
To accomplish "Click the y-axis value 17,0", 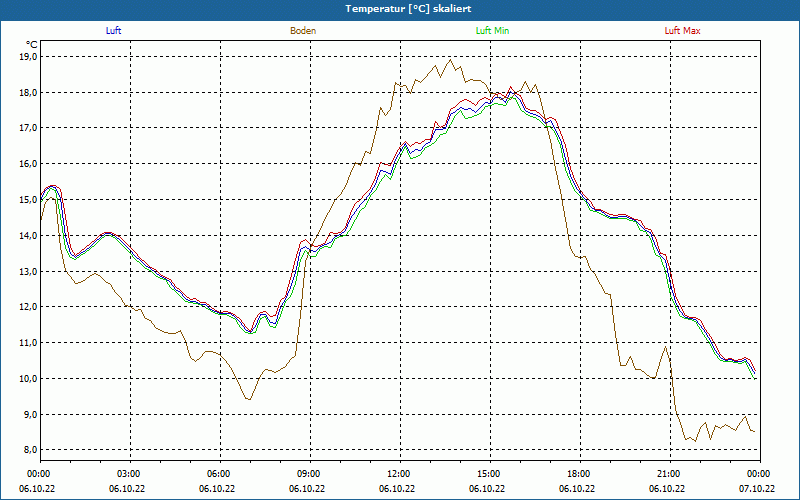I will [x=29, y=128].
